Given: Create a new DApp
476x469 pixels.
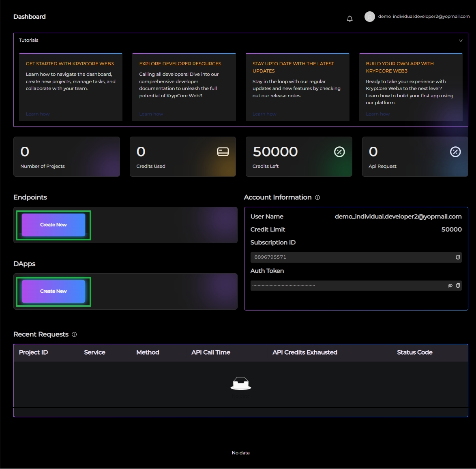Looking at the screenshot, I should click(54, 291).
